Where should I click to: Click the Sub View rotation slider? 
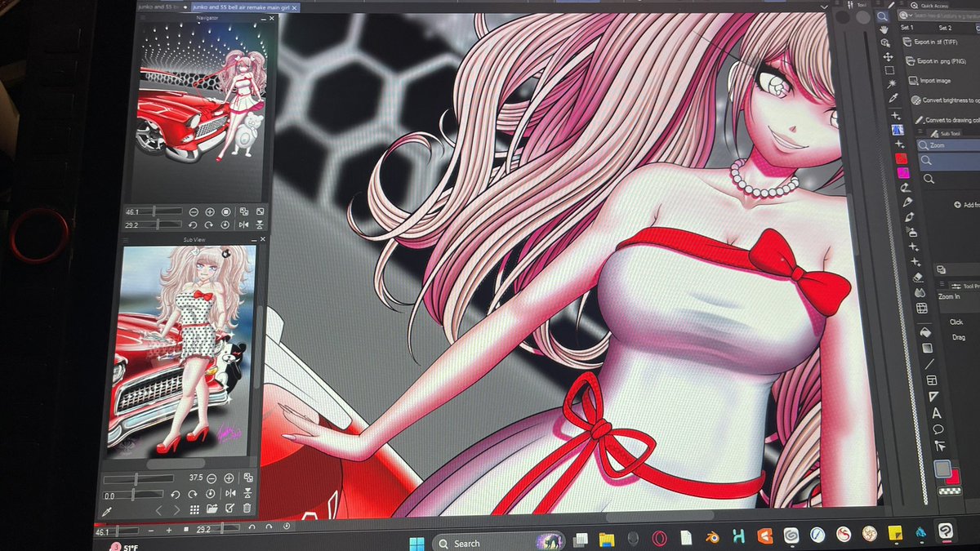point(133,495)
